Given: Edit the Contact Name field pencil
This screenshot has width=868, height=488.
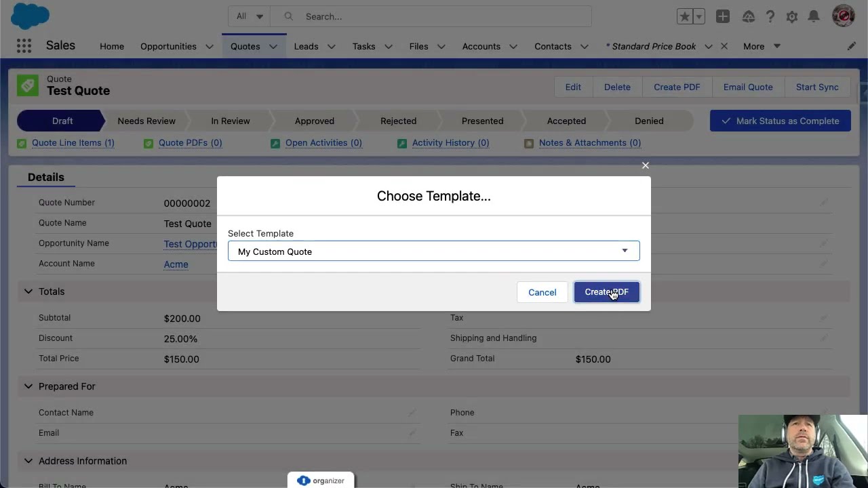Looking at the screenshot, I should coord(412,412).
